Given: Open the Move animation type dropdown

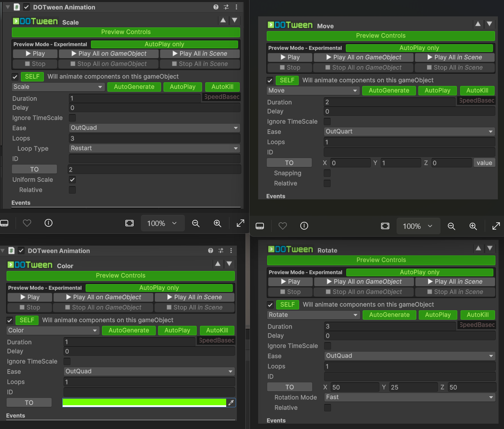Looking at the screenshot, I should coord(313,90).
